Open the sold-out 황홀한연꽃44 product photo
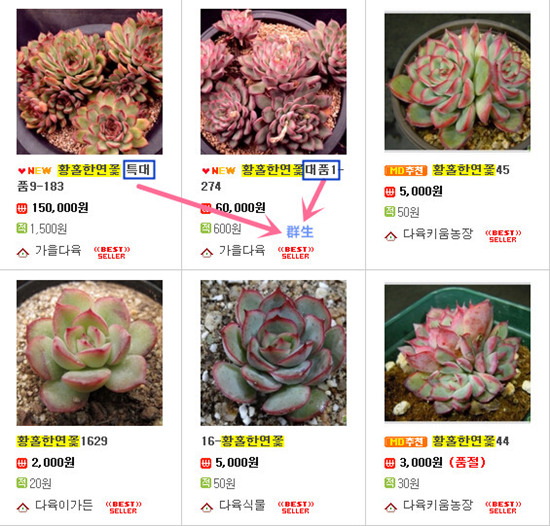The width and height of the screenshot is (550, 526). [x=457, y=353]
